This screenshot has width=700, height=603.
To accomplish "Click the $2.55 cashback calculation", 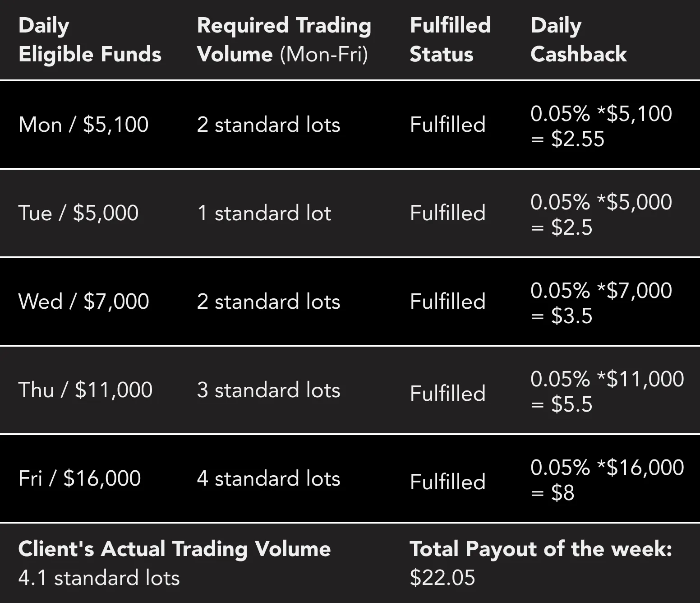I will pos(601,126).
